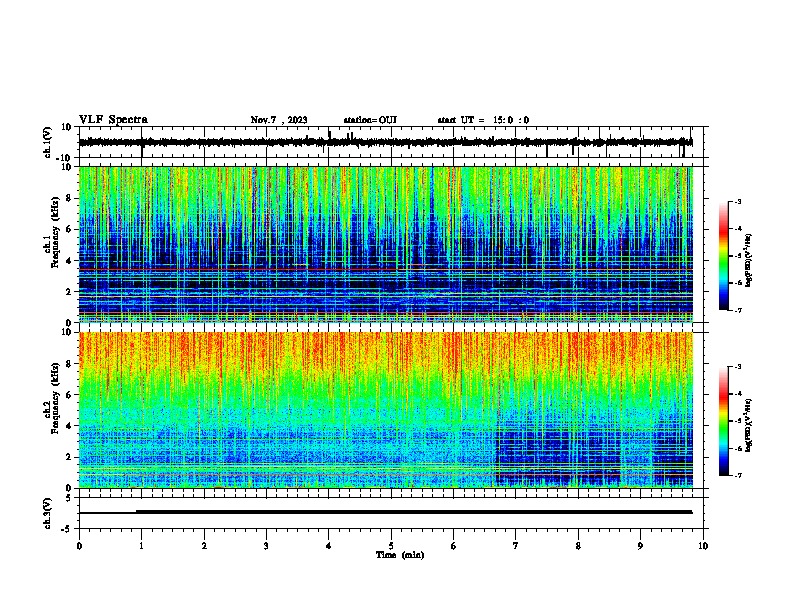Click the ch.2 spectrogram plot area

click(386, 410)
